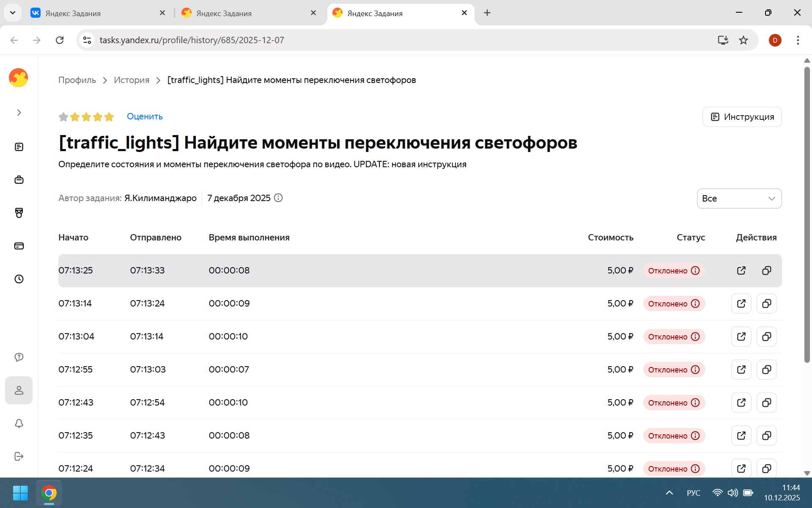The width and height of the screenshot is (812, 508).
Task: Click the logout icon in sidebar
Action: 19,456
